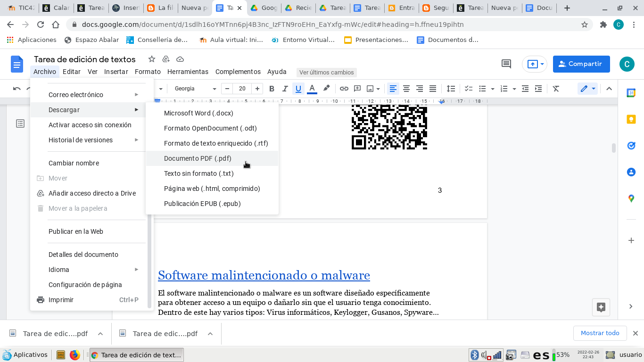644x362 pixels.
Task: Insert an image from the toolbar
Action: (x=370, y=89)
